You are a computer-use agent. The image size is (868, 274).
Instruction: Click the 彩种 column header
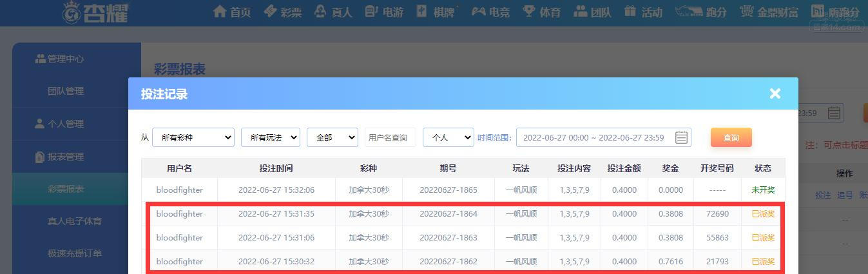point(369,168)
